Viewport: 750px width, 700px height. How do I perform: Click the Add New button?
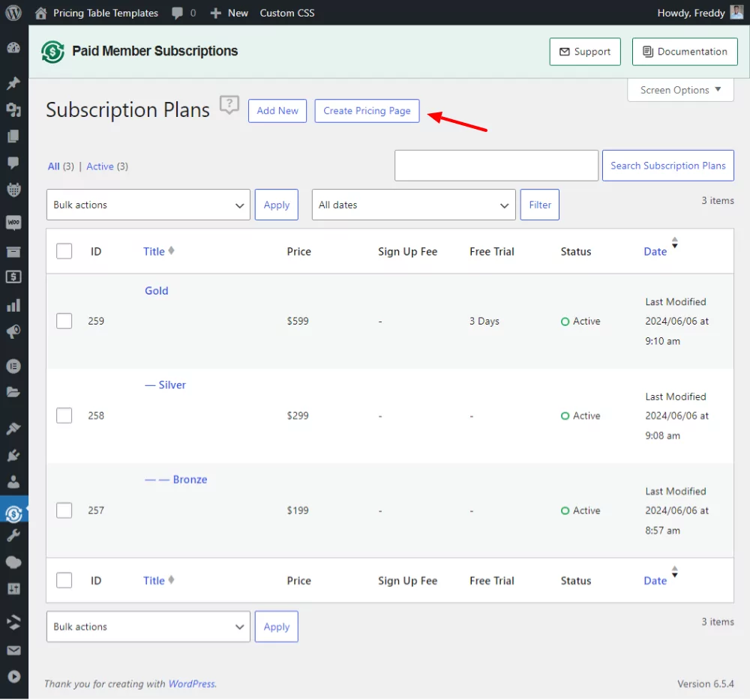point(277,111)
